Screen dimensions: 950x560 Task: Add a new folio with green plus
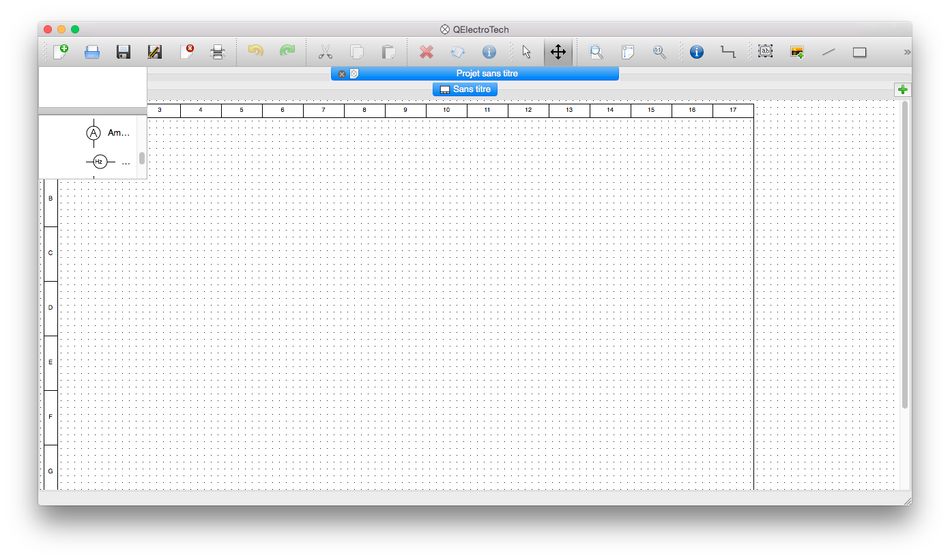click(x=903, y=90)
